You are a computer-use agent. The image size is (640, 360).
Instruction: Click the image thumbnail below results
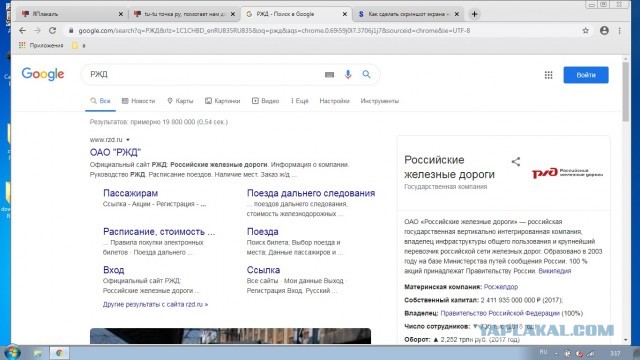230,336
